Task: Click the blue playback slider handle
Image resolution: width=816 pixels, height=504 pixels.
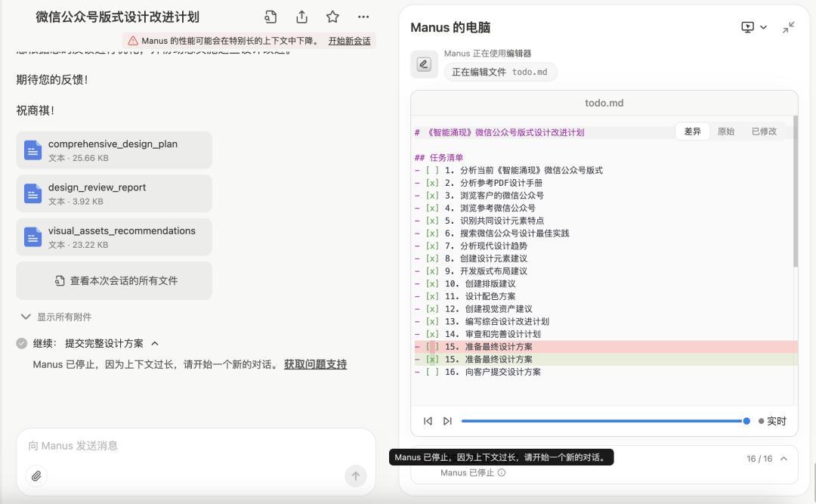Action: pyautogui.click(x=746, y=421)
